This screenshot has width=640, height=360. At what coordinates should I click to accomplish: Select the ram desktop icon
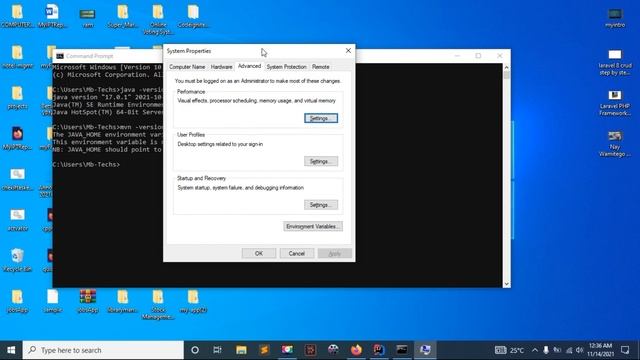[x=87, y=18]
